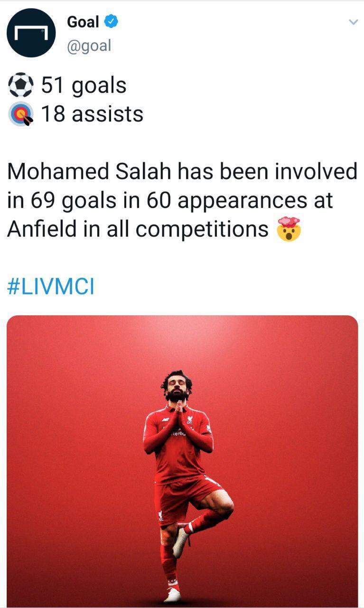Click the exploding head emoji
Screen dimensions: 364x608
click(289, 229)
